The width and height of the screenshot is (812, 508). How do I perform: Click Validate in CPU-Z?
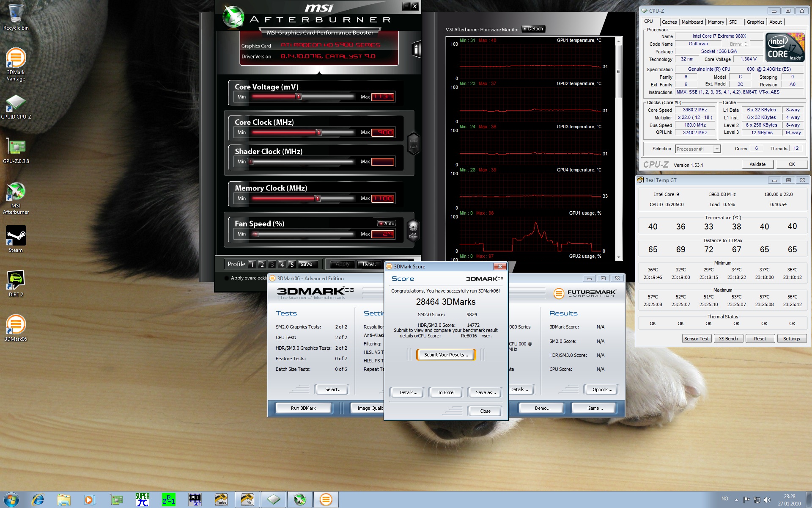coord(757,164)
